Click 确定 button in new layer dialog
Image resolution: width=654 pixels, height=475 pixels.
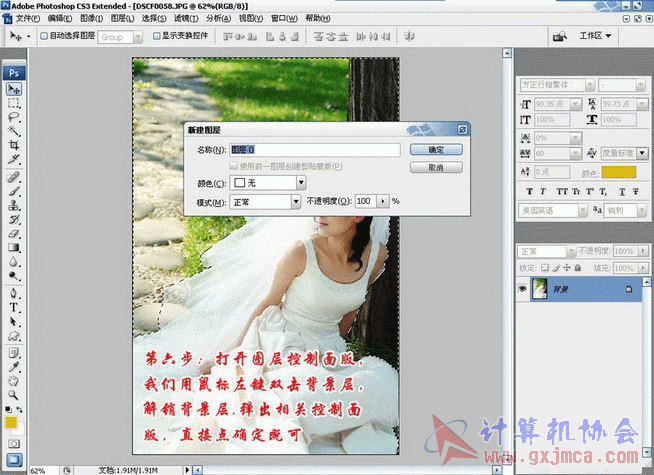tap(436, 149)
